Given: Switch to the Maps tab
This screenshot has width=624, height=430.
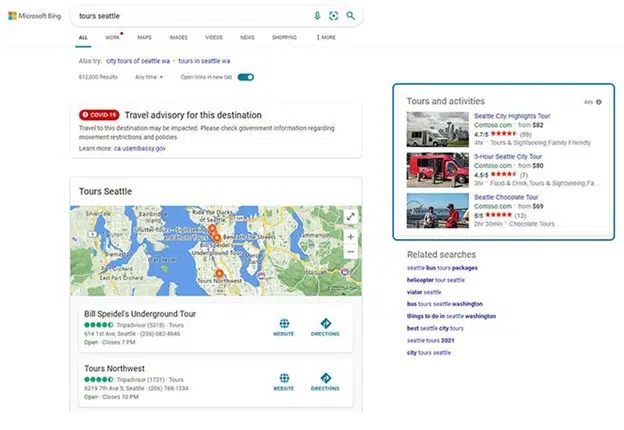Looking at the screenshot, I should [x=144, y=37].
